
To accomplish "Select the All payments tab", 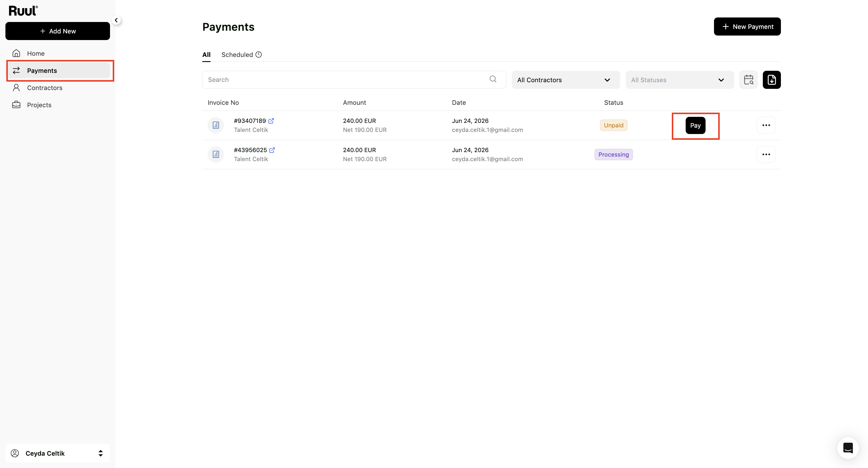I will tap(206, 55).
